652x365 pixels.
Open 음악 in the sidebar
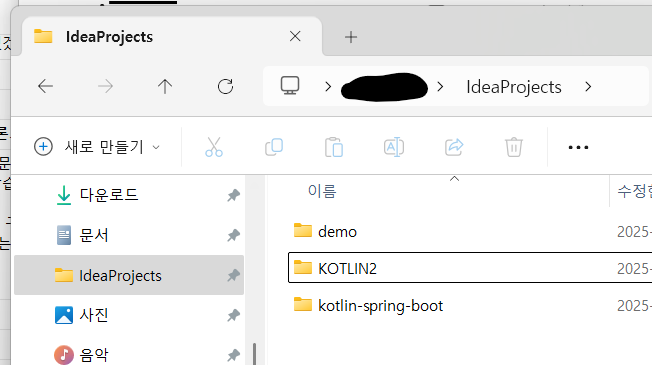tap(128, 355)
